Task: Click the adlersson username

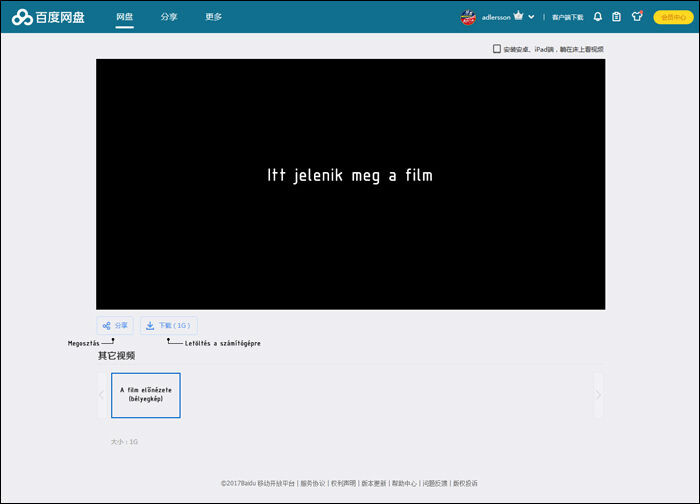Action: click(x=496, y=17)
